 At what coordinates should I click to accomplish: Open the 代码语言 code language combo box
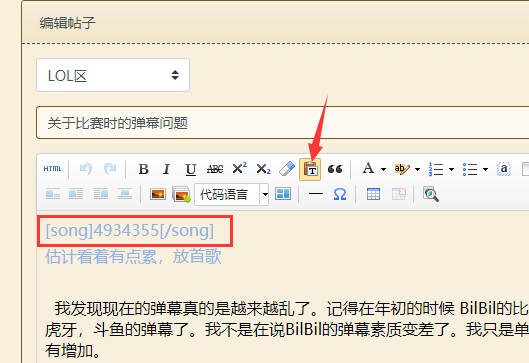231,194
